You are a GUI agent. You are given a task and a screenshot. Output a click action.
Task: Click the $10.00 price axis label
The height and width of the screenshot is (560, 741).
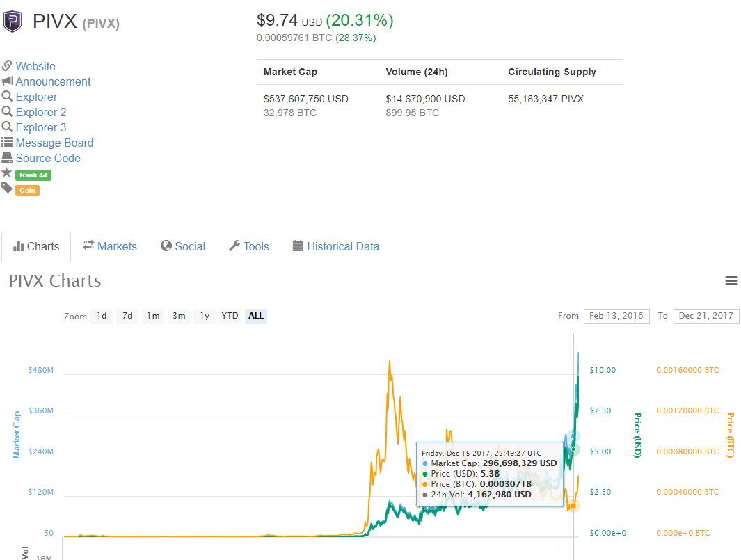603,370
